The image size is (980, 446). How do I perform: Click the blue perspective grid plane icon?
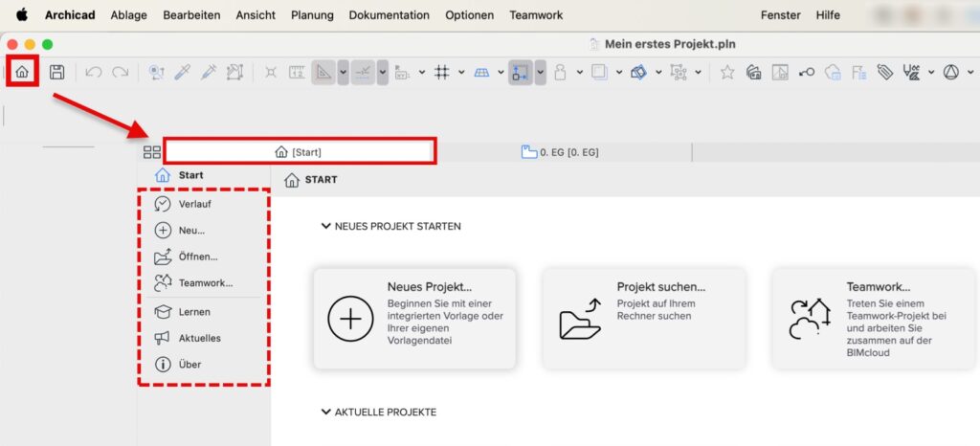click(x=481, y=73)
